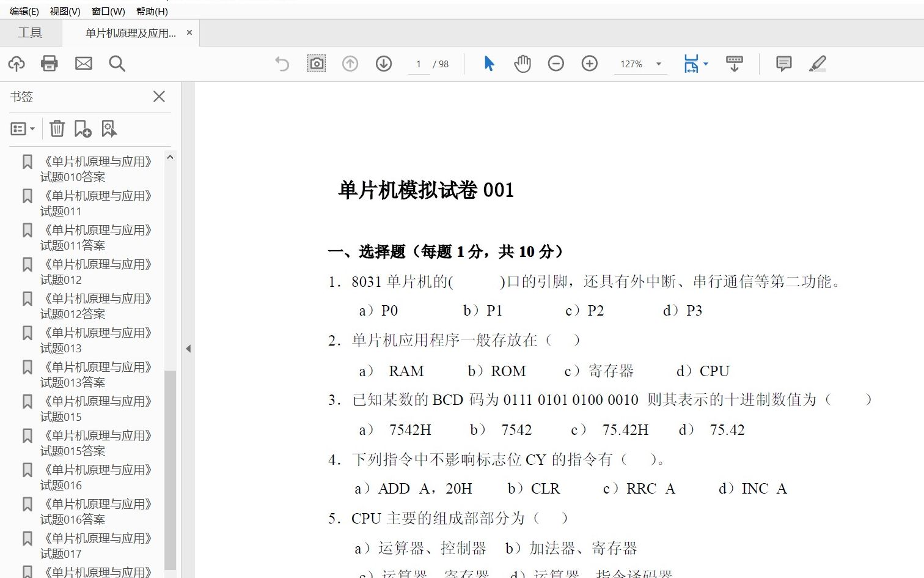Open the fit page options arrow
Viewport: 924px width, 578px height.
(706, 64)
